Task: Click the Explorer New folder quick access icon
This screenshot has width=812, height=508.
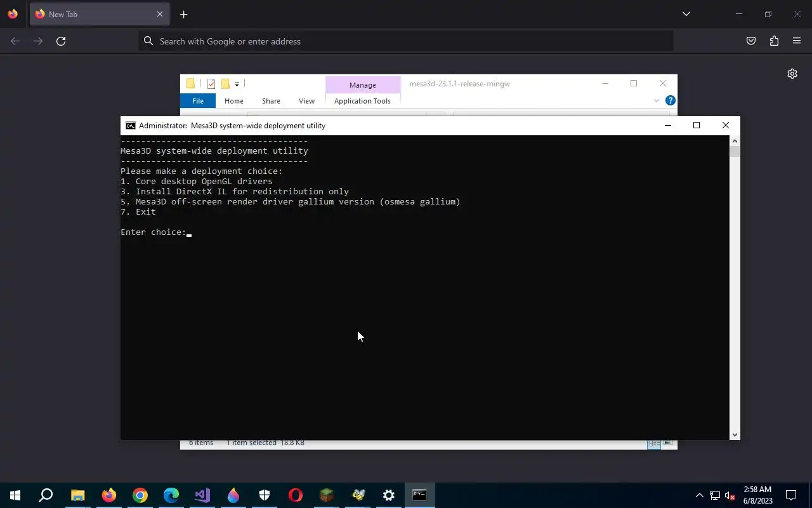Action: coord(225,84)
